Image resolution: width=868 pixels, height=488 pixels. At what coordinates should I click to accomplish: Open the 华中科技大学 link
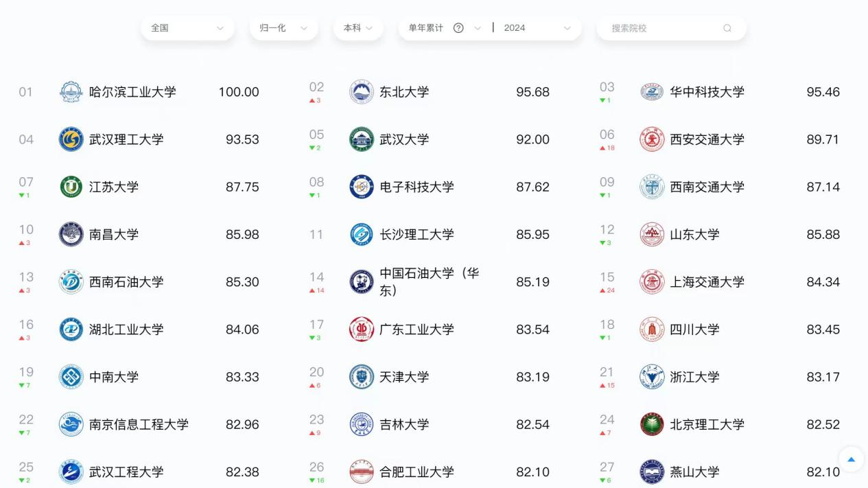707,92
